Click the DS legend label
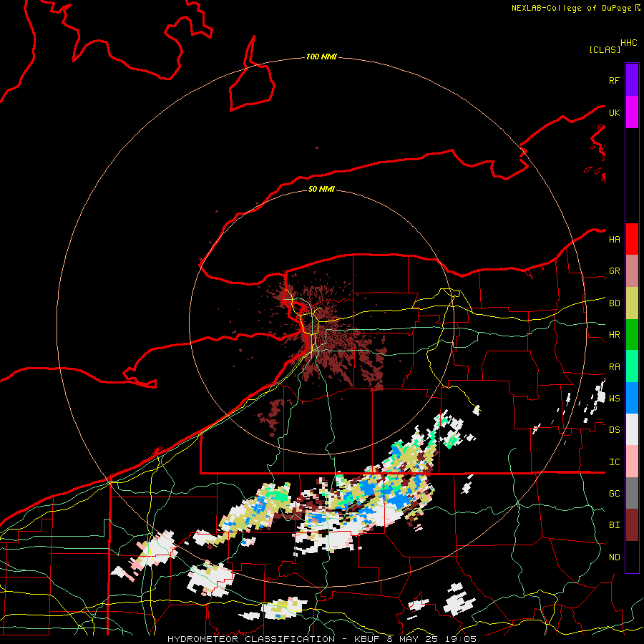This screenshot has height=644, width=644. (x=614, y=430)
